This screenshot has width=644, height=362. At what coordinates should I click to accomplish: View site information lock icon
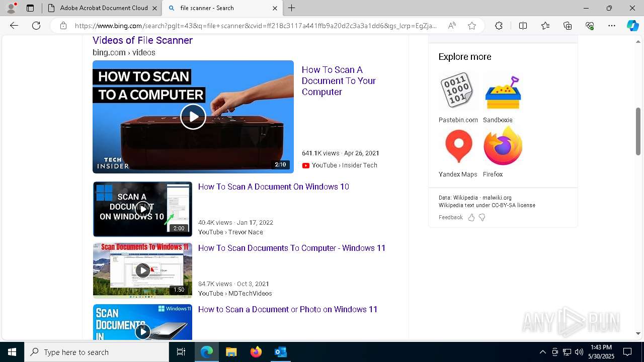63,26
